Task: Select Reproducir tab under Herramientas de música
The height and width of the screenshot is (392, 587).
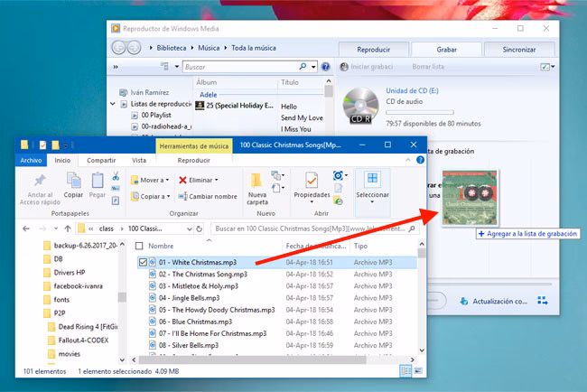Action: tap(193, 160)
